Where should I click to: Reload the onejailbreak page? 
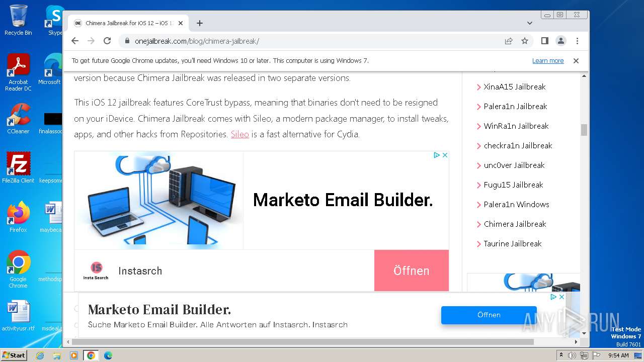pos(107,41)
